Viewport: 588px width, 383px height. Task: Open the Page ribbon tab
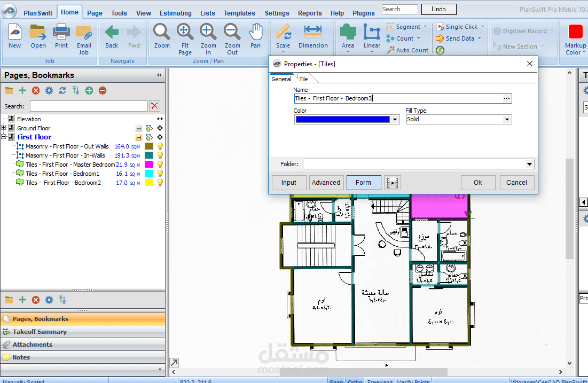[x=95, y=13]
